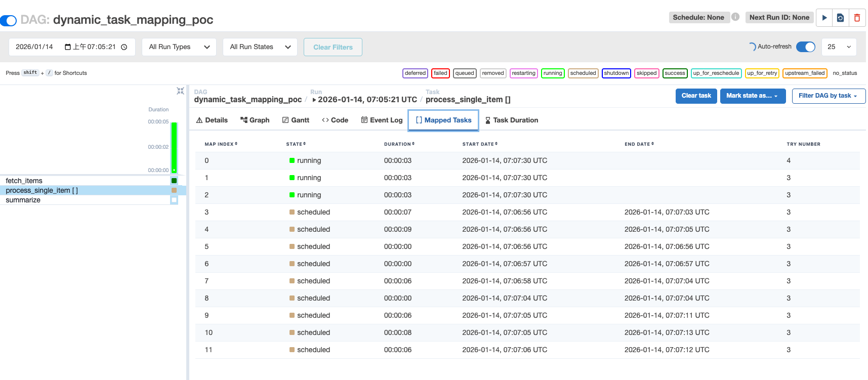Collapse the grid panel with shrink icon
This screenshot has width=868, height=380.
point(180,91)
